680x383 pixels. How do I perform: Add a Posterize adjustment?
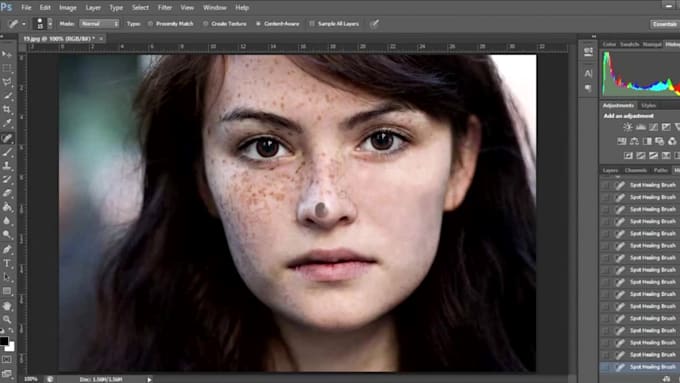(x=641, y=155)
